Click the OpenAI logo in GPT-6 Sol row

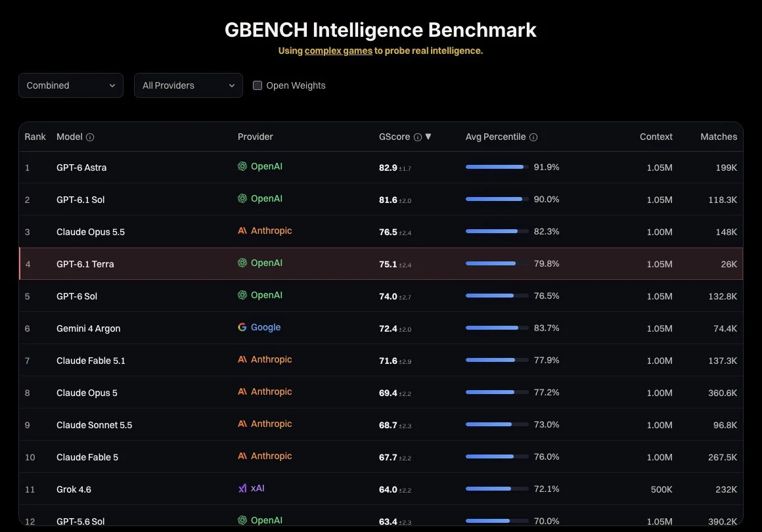[242, 295]
